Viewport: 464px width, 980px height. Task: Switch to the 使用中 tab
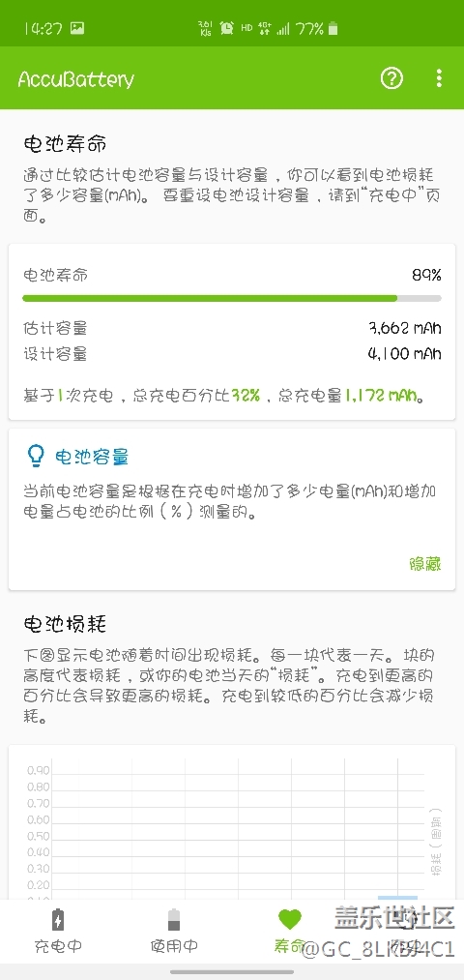(174, 945)
